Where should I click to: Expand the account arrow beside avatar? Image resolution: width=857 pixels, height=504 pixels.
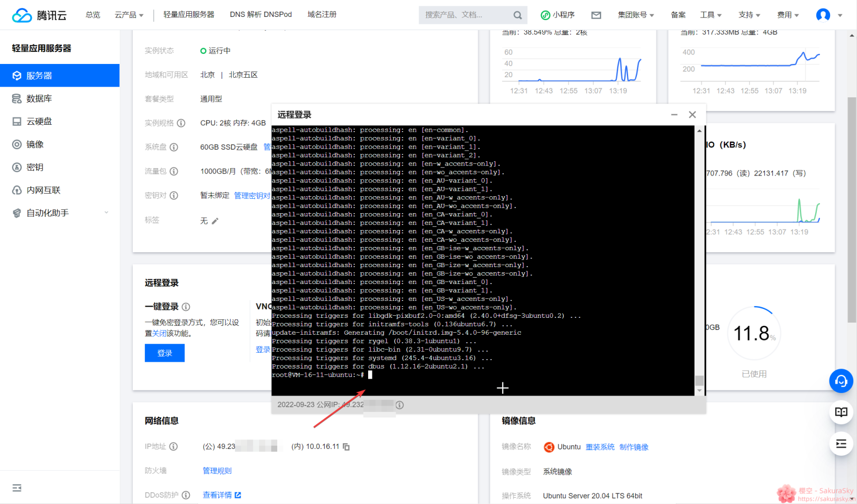click(x=840, y=15)
